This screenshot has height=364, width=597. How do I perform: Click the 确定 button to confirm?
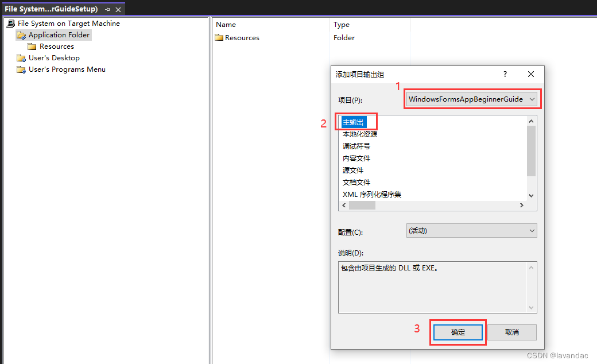[x=458, y=332]
